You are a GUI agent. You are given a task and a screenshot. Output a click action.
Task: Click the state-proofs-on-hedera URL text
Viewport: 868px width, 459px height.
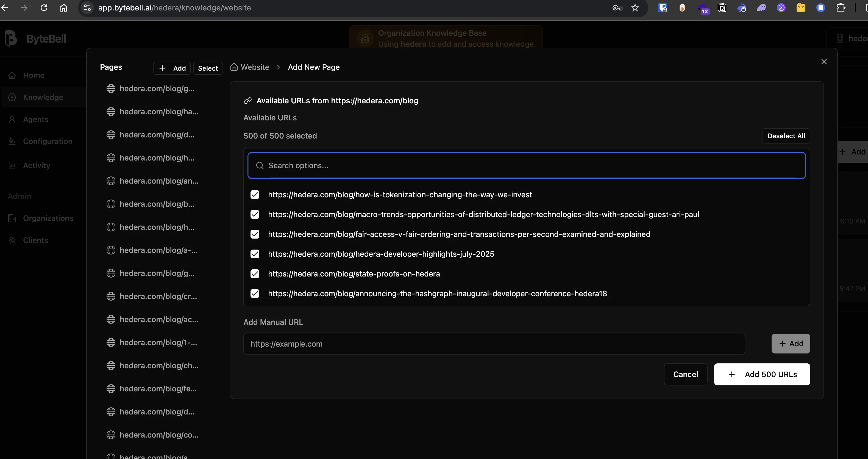pos(354,273)
